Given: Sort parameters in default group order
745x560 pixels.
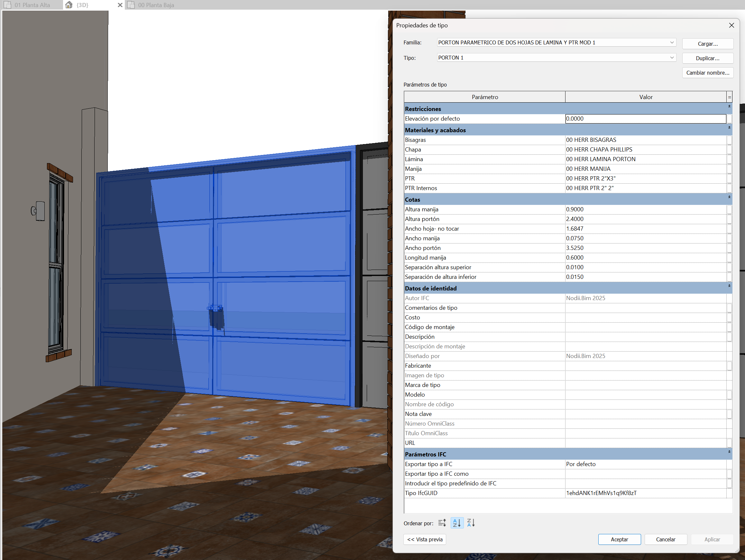Looking at the screenshot, I should pos(442,523).
